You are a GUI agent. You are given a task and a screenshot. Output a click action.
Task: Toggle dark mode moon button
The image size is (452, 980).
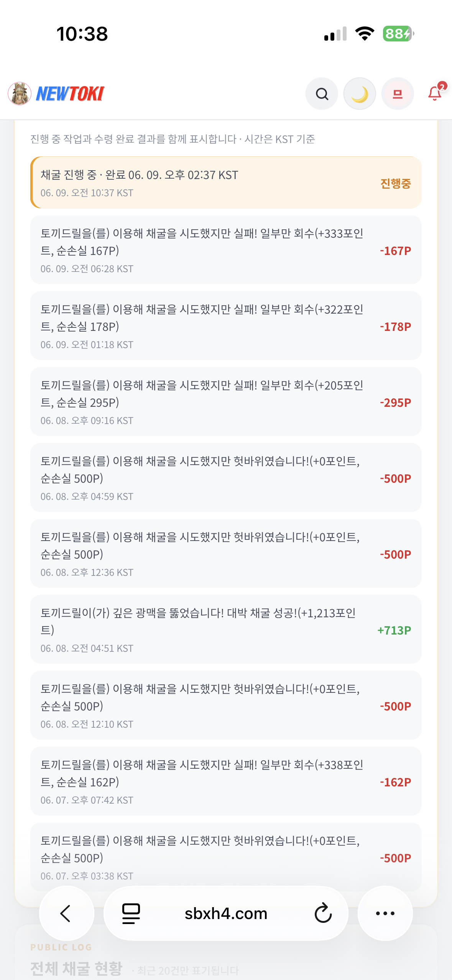[x=360, y=94]
